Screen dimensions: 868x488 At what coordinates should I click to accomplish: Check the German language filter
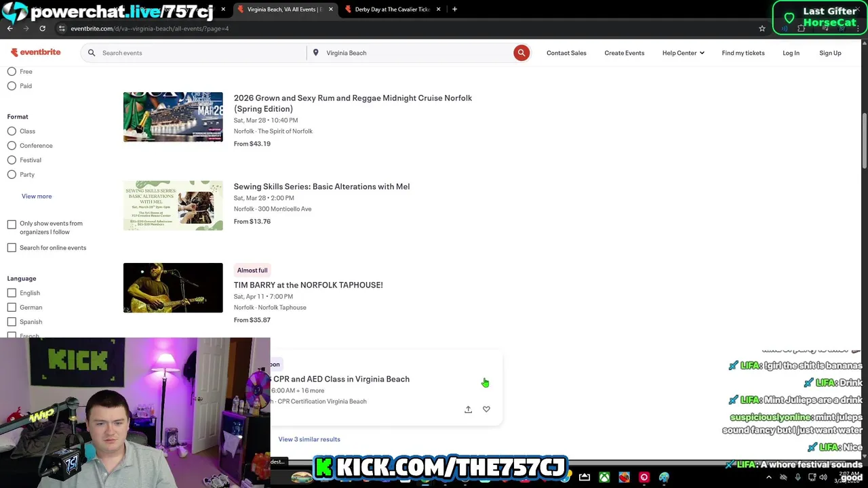tap(12, 307)
